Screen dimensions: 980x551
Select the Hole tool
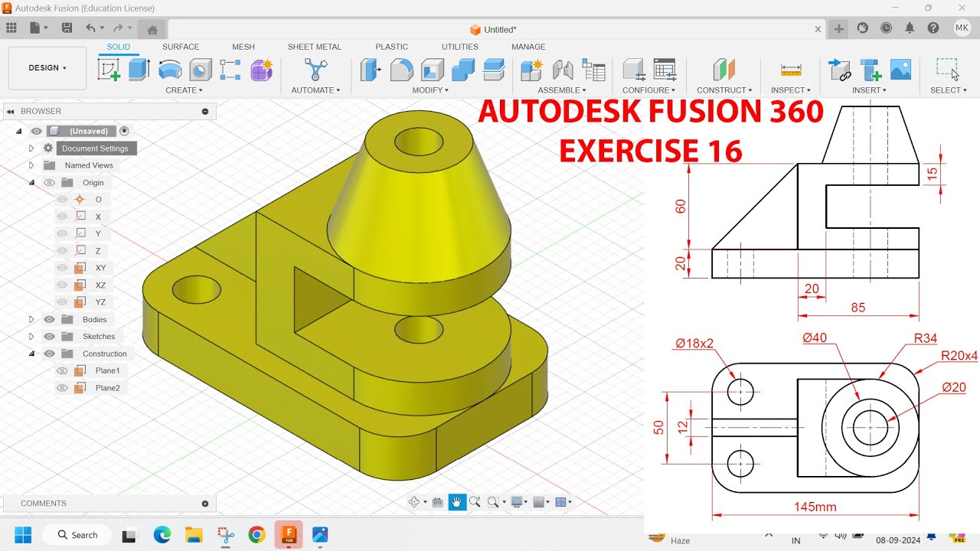[x=201, y=70]
